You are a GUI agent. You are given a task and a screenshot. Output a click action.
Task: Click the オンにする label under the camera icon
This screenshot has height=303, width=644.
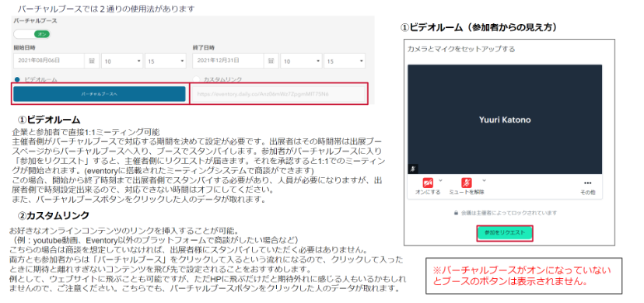(428, 193)
